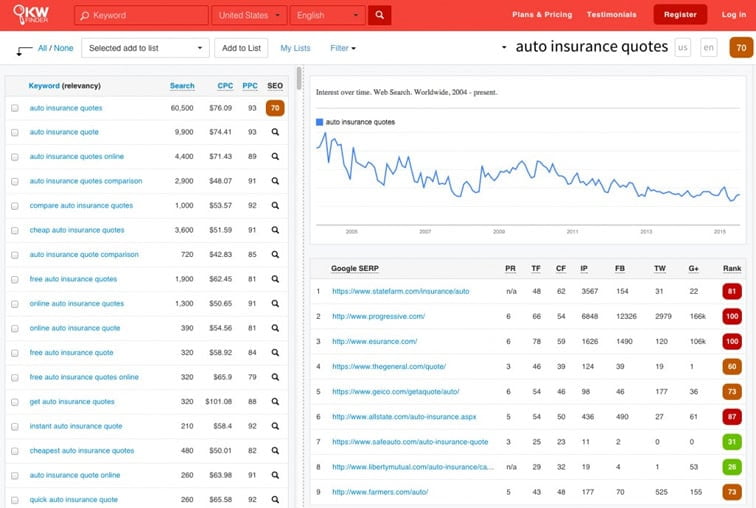Toggle checkbox for get auto insurance quotes
The height and width of the screenshot is (508, 756).
(x=15, y=402)
